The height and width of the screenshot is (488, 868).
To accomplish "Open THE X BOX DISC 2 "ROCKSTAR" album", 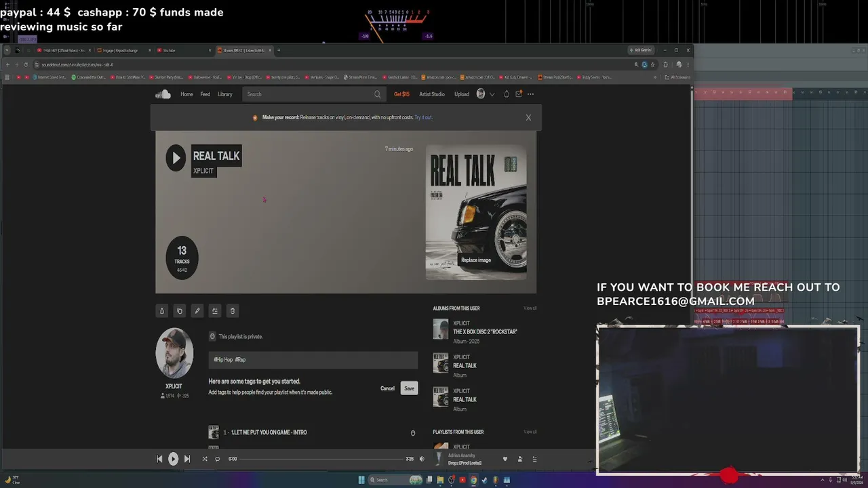I will pos(485,332).
